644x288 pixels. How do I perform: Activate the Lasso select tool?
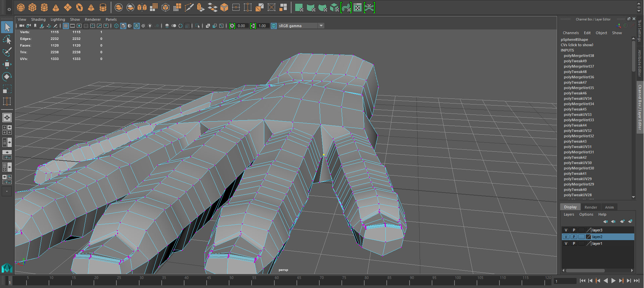tap(7, 40)
